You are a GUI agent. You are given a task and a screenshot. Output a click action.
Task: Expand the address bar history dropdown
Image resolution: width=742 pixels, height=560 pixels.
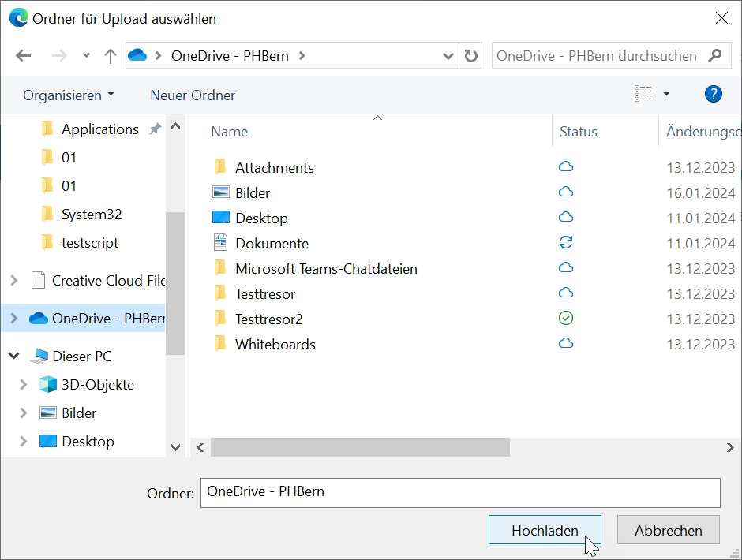click(448, 56)
